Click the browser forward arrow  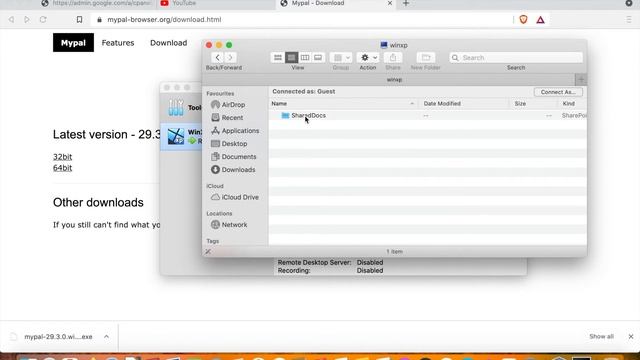[x=27, y=20]
